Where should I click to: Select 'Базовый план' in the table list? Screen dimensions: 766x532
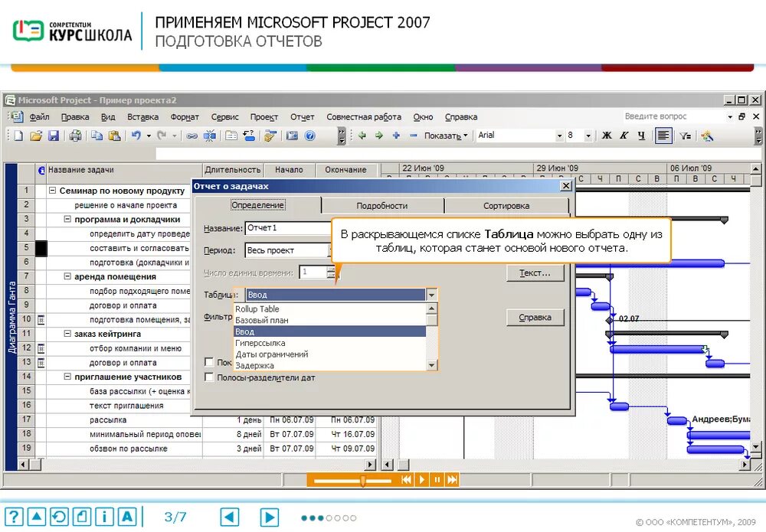(x=330, y=320)
